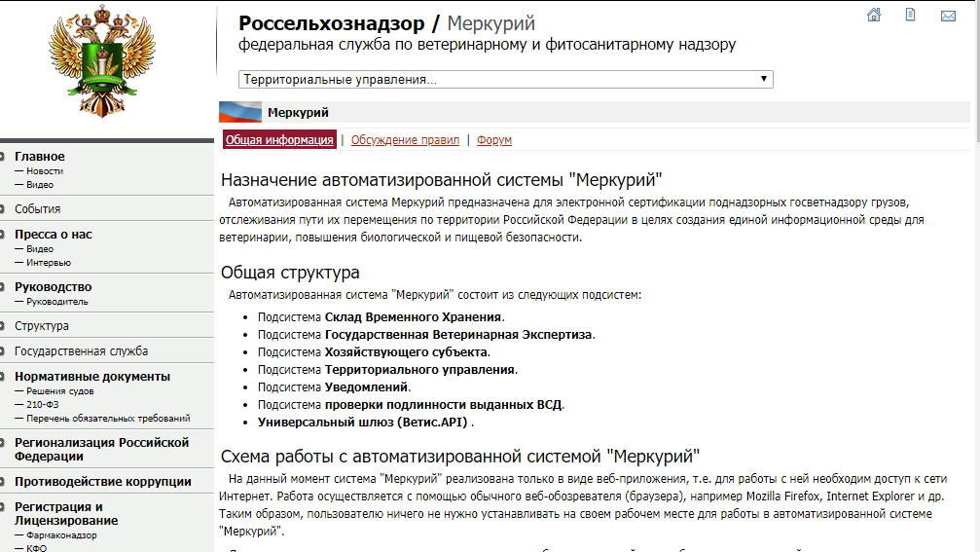980x552 pixels.
Task: Open the Фармаконадзор sublink
Action: [61, 535]
